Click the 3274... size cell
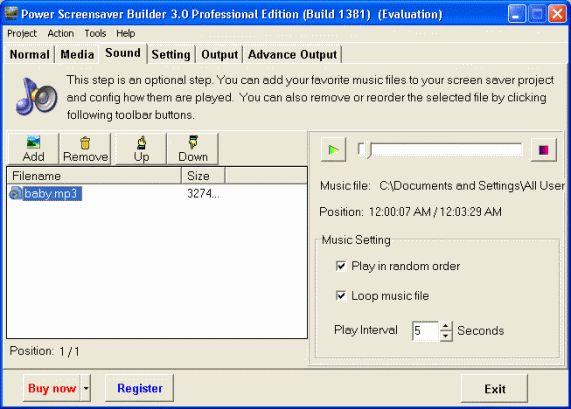Image resolution: width=571 pixels, height=409 pixels. 203,193
